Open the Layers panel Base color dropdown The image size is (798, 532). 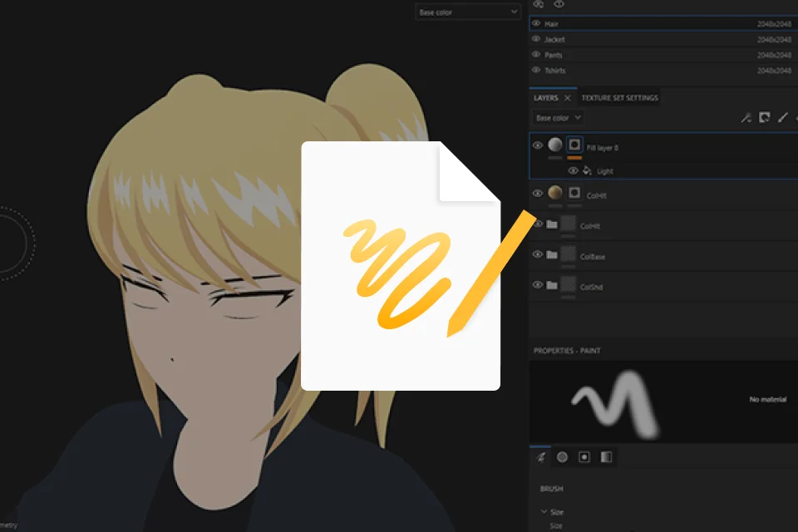(558, 117)
